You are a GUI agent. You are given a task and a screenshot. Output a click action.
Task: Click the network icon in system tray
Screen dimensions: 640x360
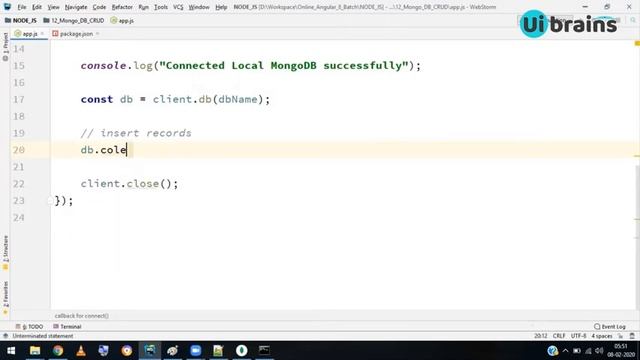(x=588, y=351)
